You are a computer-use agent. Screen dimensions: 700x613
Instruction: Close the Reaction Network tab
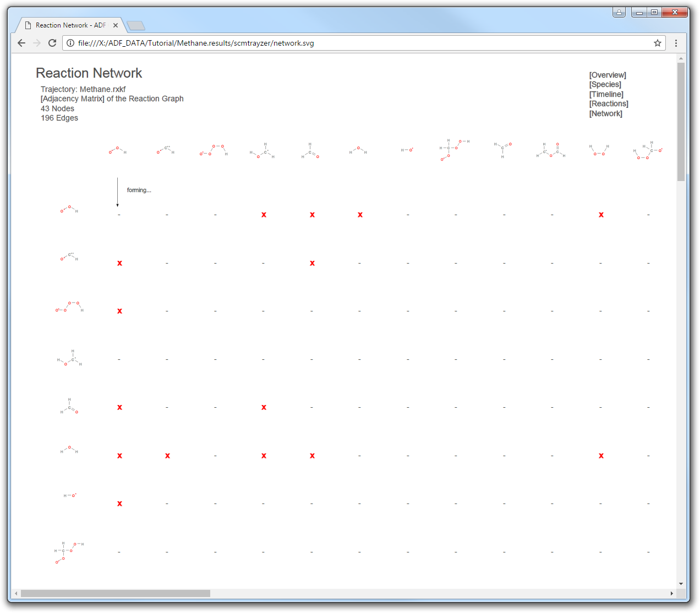click(x=116, y=25)
